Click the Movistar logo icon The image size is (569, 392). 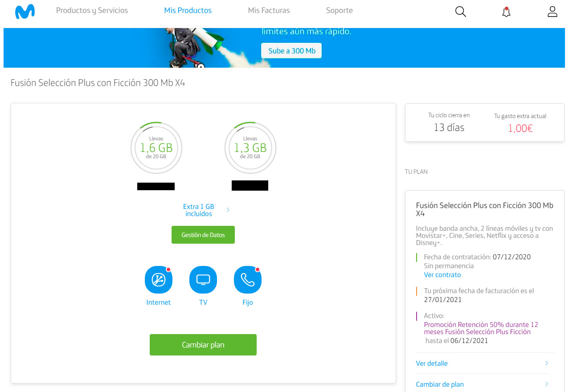[x=25, y=12]
